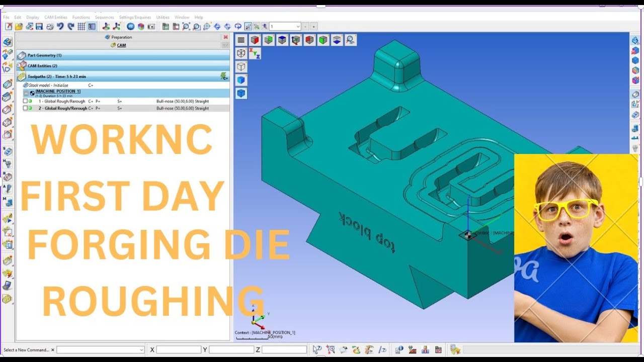Click the top cube icon in right sidebar
Viewport: 644px width, 362px height.
[635, 40]
